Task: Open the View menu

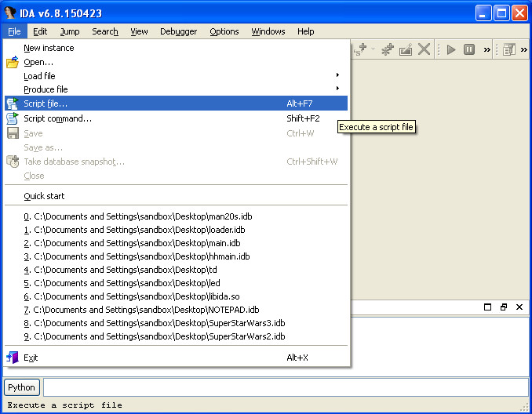Action: tap(139, 31)
